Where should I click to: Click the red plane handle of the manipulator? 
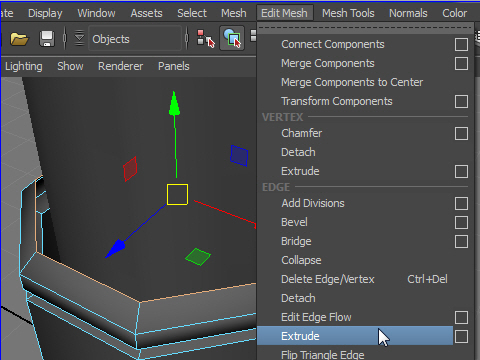click(130, 169)
